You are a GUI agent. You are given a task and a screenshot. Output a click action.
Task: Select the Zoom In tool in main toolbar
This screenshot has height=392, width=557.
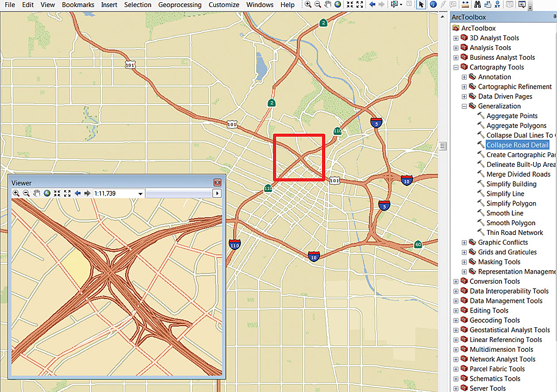pyautogui.click(x=308, y=4)
